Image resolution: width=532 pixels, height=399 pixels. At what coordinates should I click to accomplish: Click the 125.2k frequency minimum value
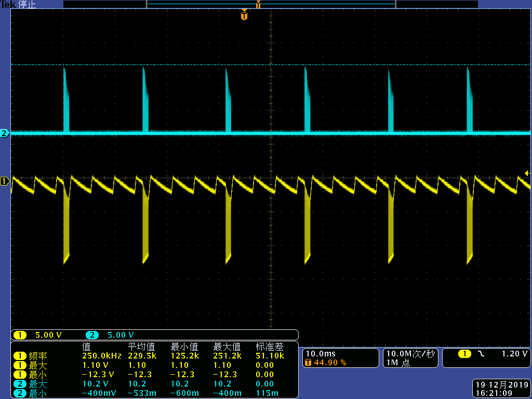tap(185, 356)
